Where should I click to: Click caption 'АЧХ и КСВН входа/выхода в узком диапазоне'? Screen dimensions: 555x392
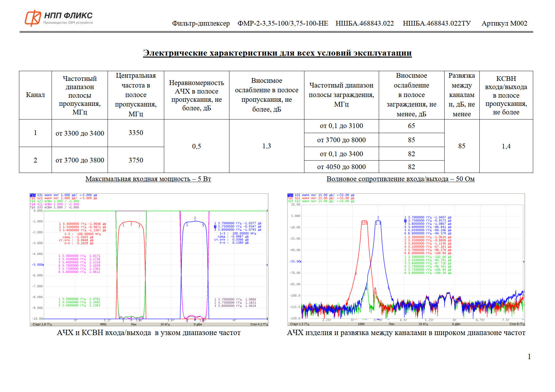click(x=149, y=333)
